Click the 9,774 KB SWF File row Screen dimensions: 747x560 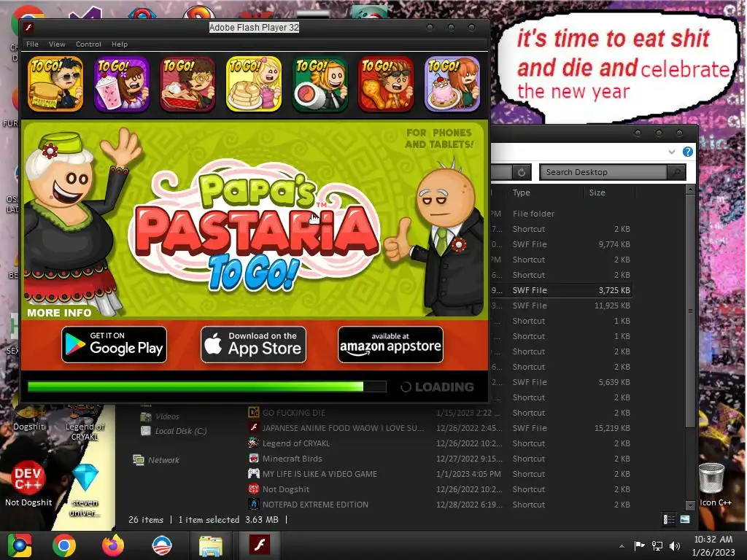pos(563,244)
